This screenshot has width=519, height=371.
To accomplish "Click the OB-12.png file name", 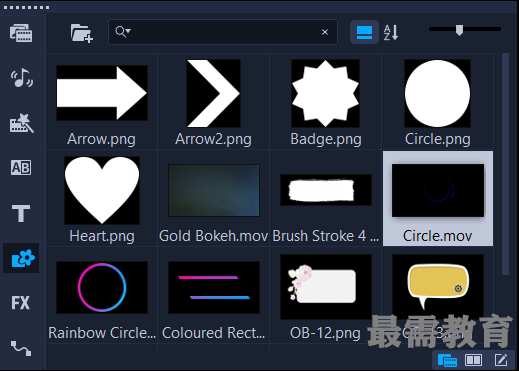I will pyautogui.click(x=325, y=333).
